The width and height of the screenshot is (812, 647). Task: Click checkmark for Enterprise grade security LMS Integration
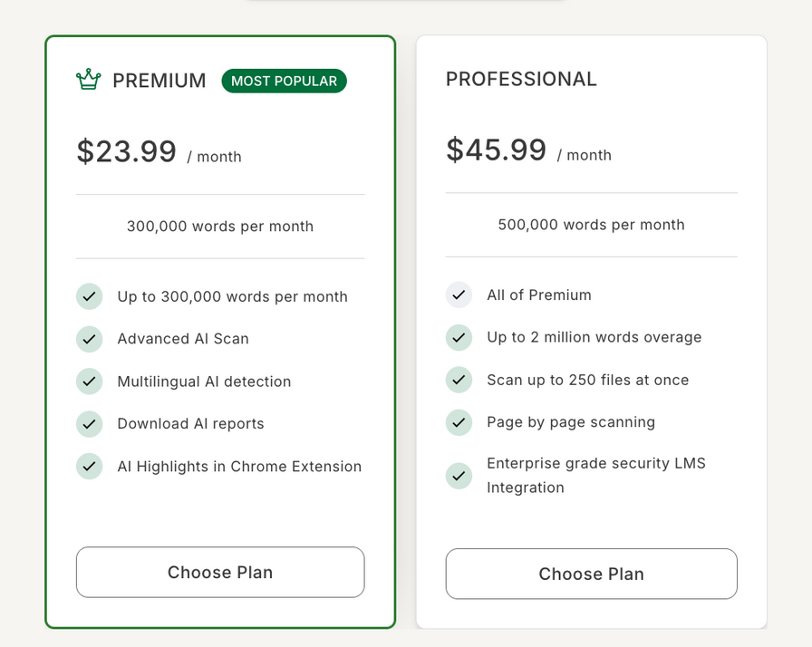tap(459, 476)
